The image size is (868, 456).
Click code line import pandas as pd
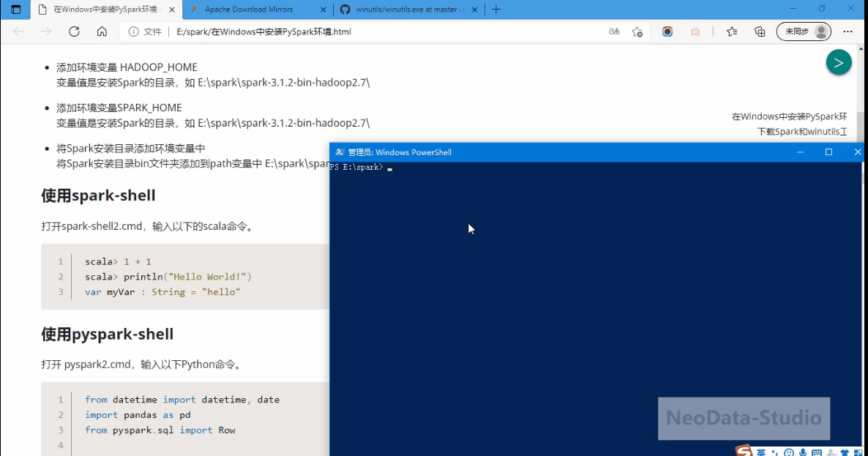138,414
